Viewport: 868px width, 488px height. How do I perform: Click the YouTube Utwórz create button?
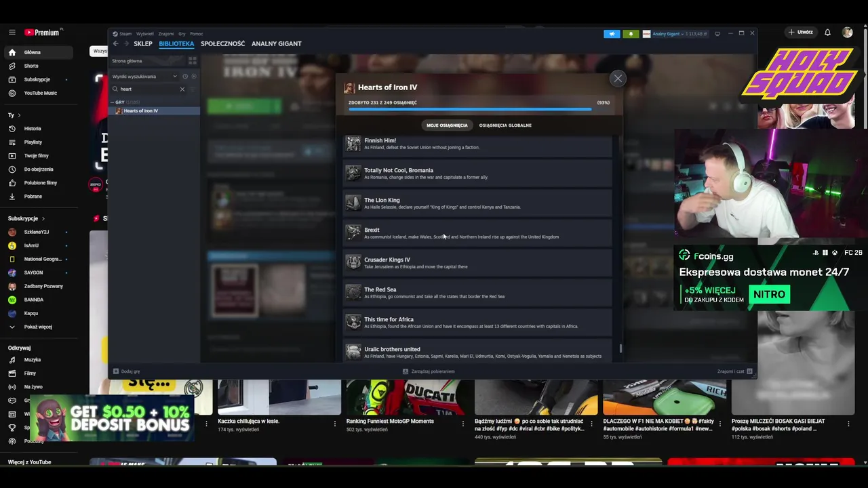point(800,32)
